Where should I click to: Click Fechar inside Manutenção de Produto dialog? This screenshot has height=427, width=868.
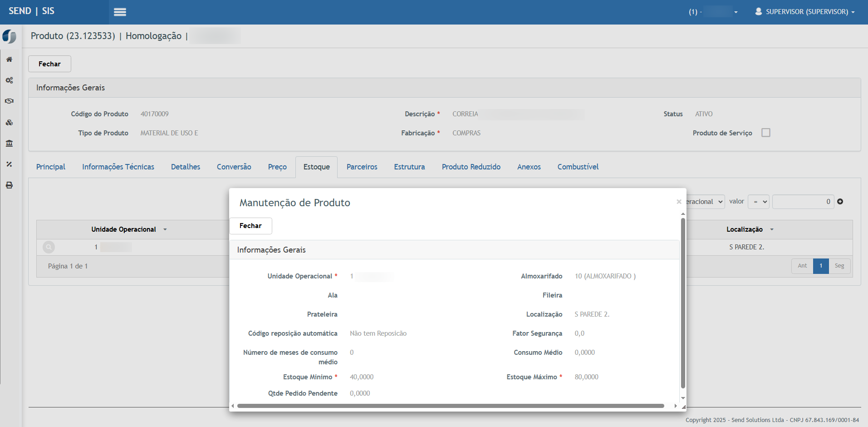(250, 226)
